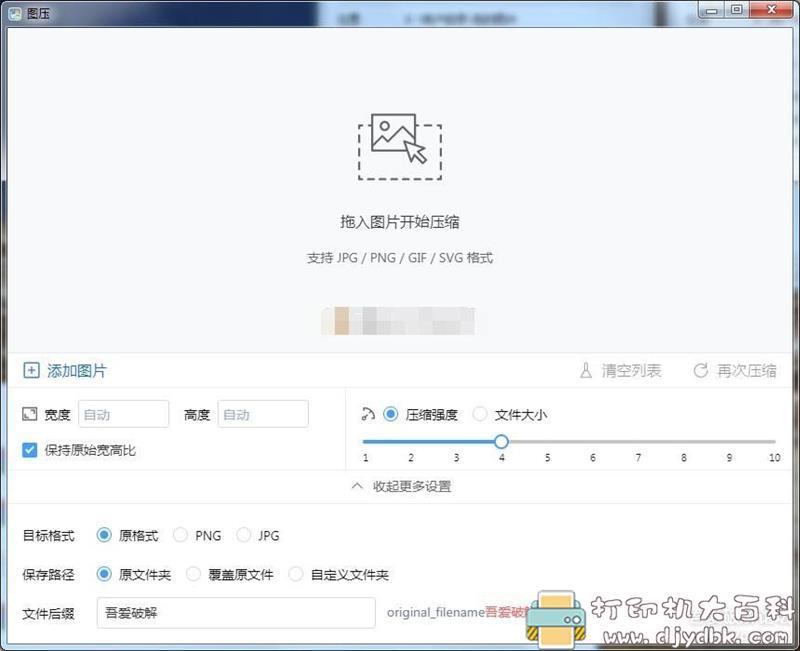Select the PNG target format radio
The width and height of the screenshot is (800, 651).
click(x=180, y=535)
